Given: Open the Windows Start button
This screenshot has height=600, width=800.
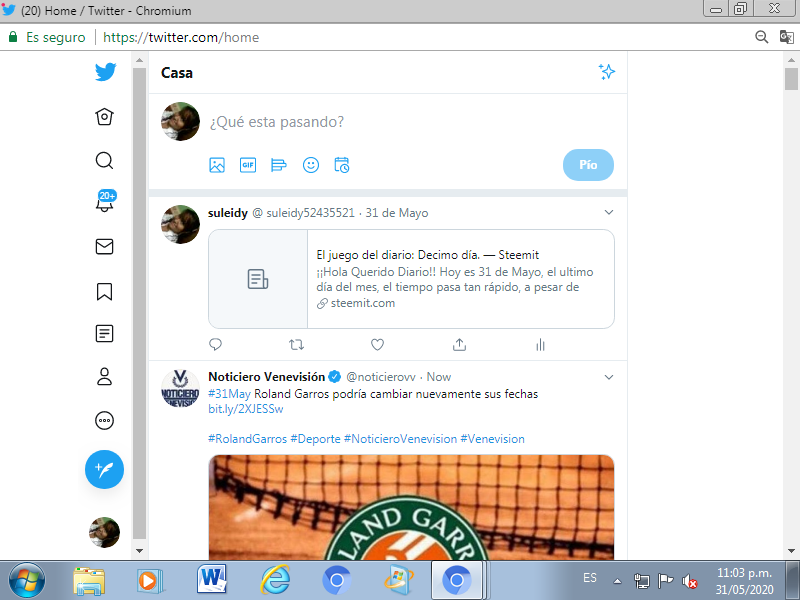Looking at the screenshot, I should pyautogui.click(x=27, y=581).
